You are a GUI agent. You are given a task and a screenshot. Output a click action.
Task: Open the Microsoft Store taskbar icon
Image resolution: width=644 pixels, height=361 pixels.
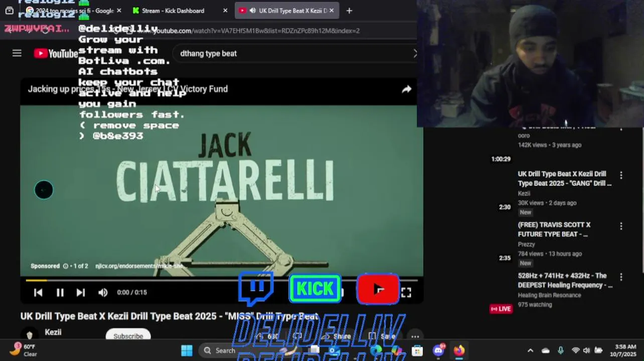417,350
